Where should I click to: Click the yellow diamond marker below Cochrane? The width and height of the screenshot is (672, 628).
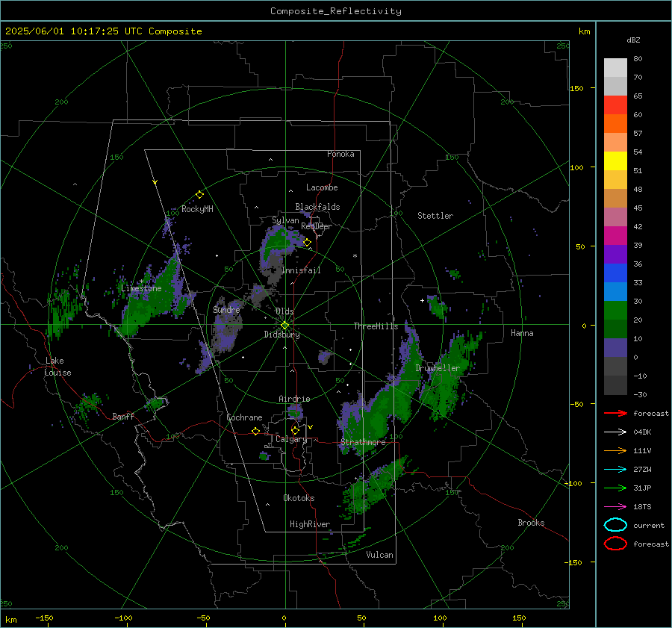click(256, 431)
